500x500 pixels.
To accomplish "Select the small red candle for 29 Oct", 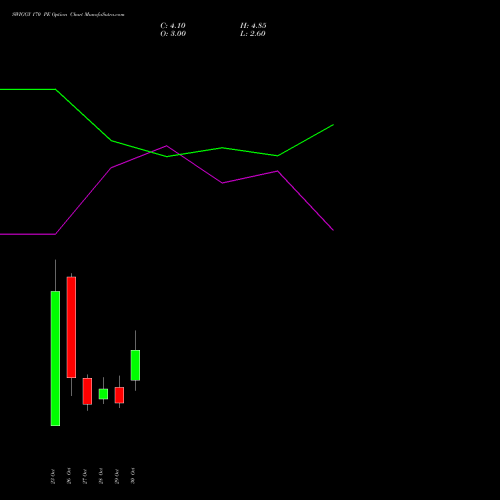I will click(x=119, y=395).
